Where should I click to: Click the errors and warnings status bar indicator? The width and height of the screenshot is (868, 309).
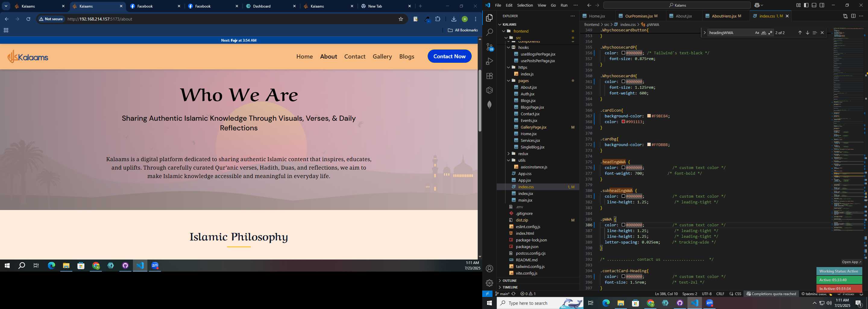[528, 294]
